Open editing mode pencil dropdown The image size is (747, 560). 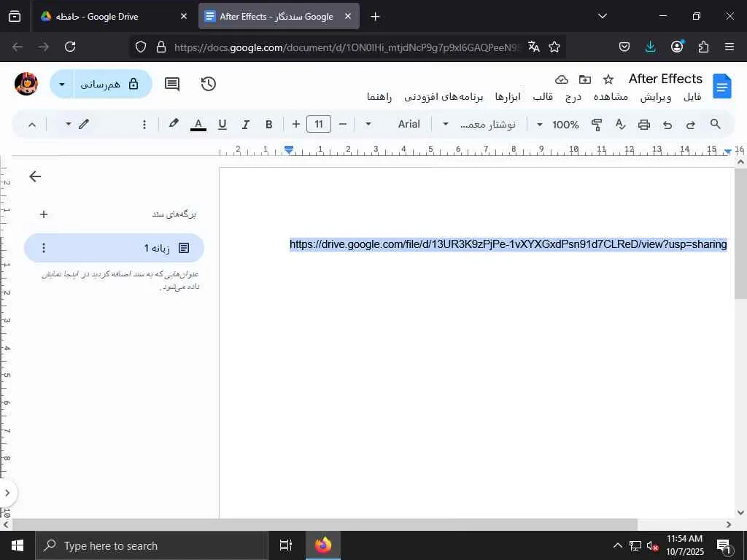[x=77, y=124]
